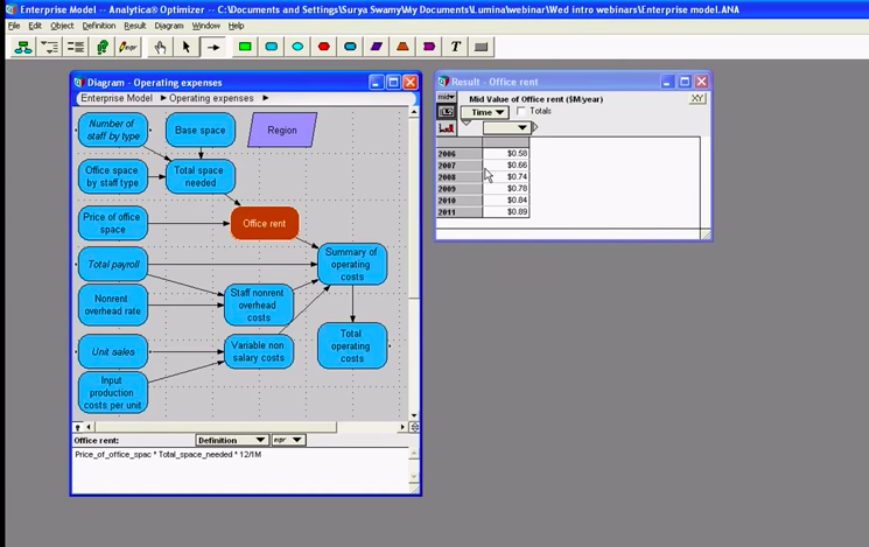This screenshot has width=869, height=547.
Task: Open the empty column index dropdown
Action: pyautogui.click(x=507, y=127)
